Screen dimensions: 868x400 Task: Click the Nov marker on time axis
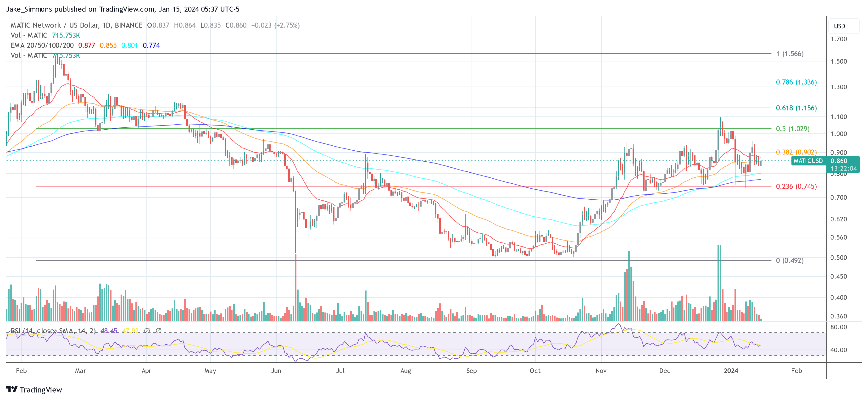pos(601,370)
